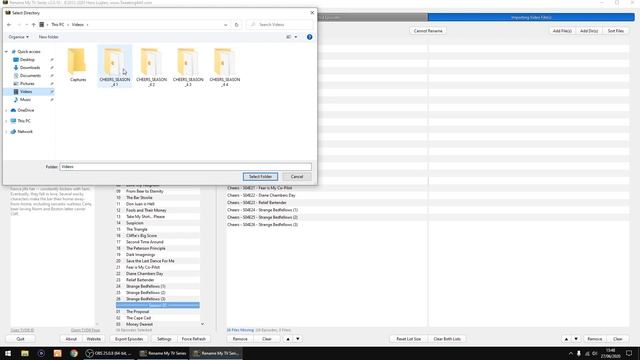Select Cheers S04E24 Strange Bedfellows (1) entry
Screen dimensions: 640x360
[x=262, y=210]
